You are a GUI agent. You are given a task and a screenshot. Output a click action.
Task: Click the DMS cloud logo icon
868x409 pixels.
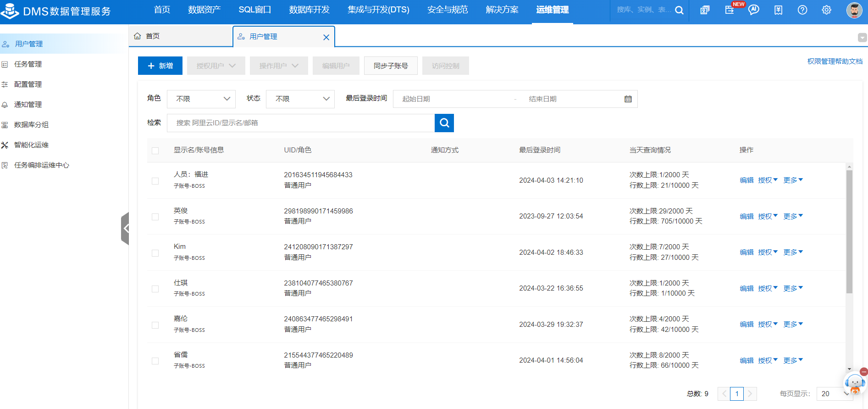pyautogui.click(x=10, y=11)
